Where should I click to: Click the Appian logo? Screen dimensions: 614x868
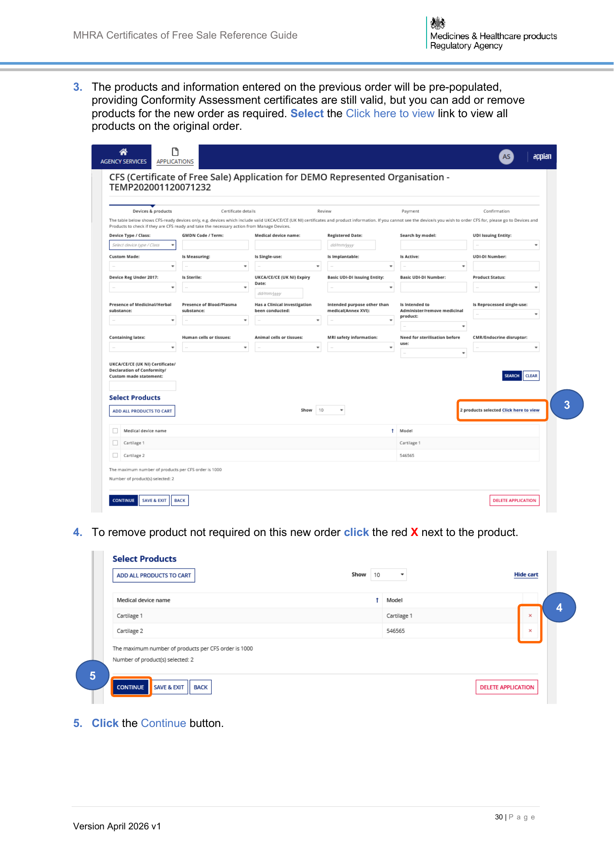point(542,157)
